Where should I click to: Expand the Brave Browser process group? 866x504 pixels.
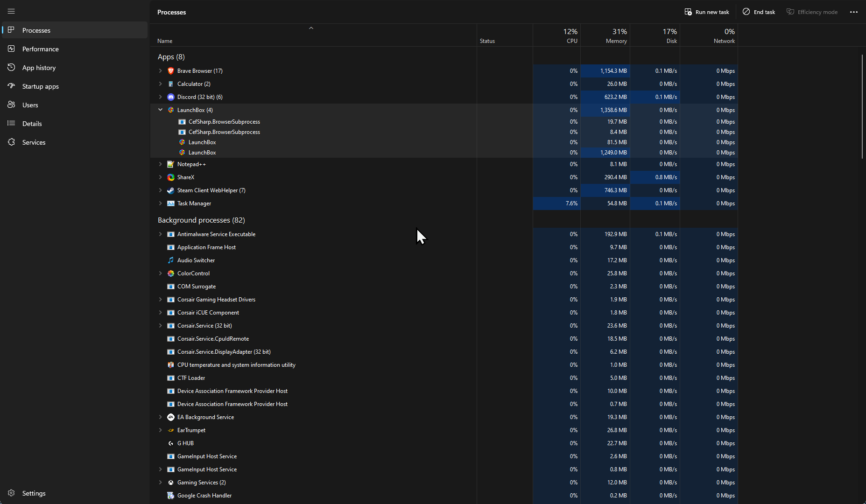[x=161, y=71]
